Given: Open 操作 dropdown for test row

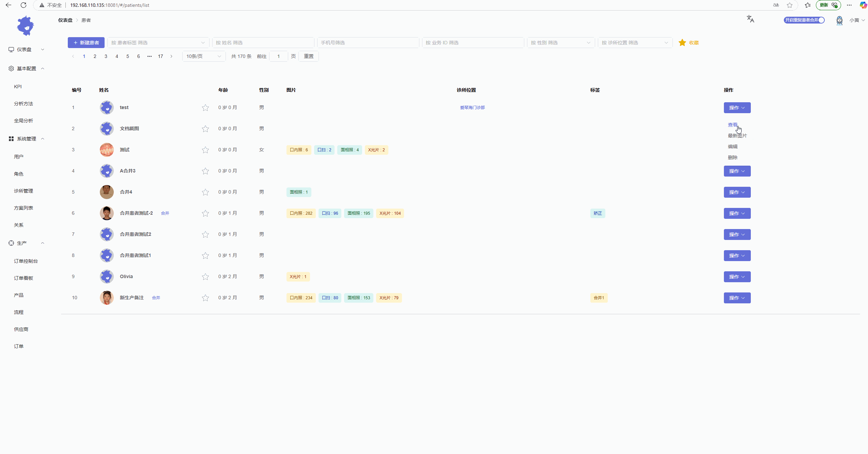Looking at the screenshot, I should 737,108.
